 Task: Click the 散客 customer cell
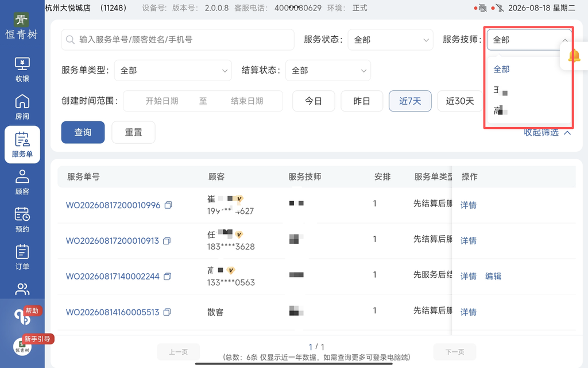pos(215,312)
